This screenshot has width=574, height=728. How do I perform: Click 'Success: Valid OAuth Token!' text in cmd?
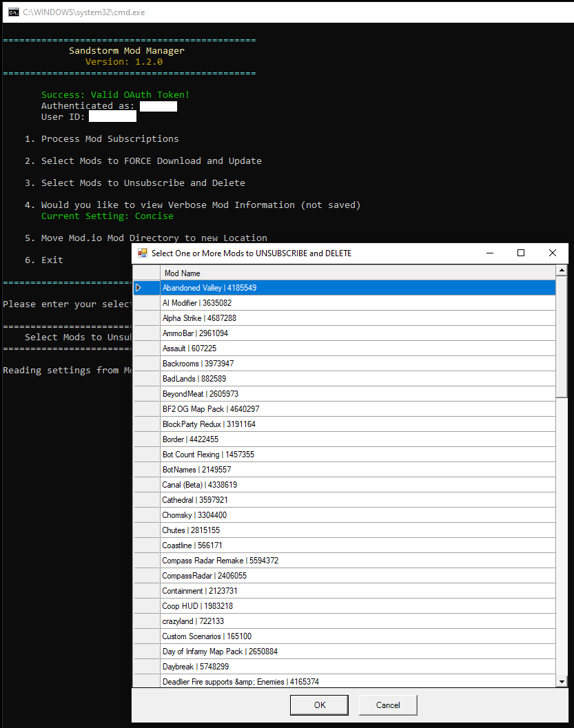click(x=115, y=95)
